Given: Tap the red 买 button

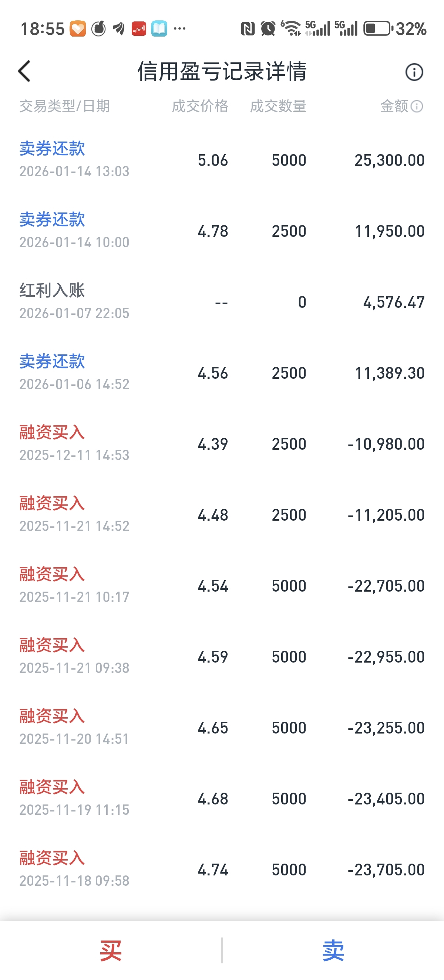Looking at the screenshot, I should (x=111, y=950).
